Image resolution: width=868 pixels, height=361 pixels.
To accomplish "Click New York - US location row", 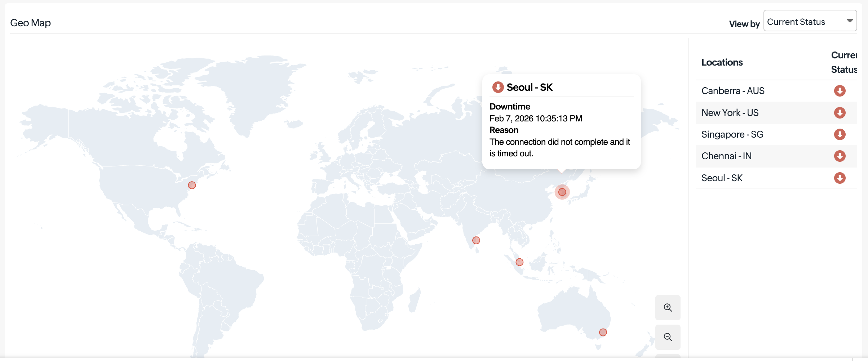I will [x=730, y=113].
